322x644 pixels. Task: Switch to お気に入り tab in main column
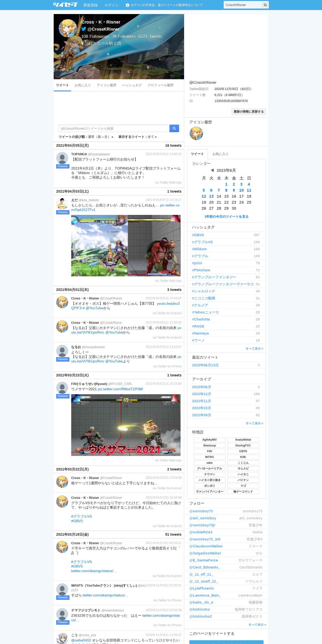click(x=83, y=85)
